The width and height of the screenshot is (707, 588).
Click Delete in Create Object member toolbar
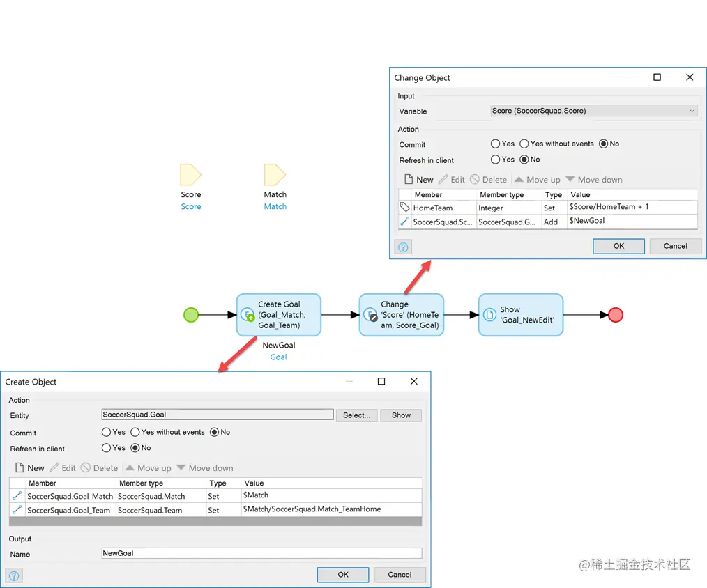click(x=99, y=468)
